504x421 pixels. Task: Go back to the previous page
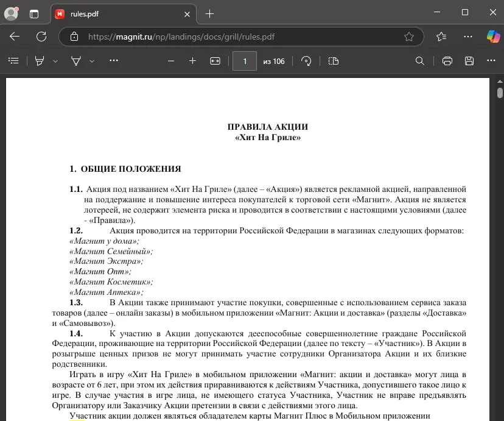coord(15,37)
